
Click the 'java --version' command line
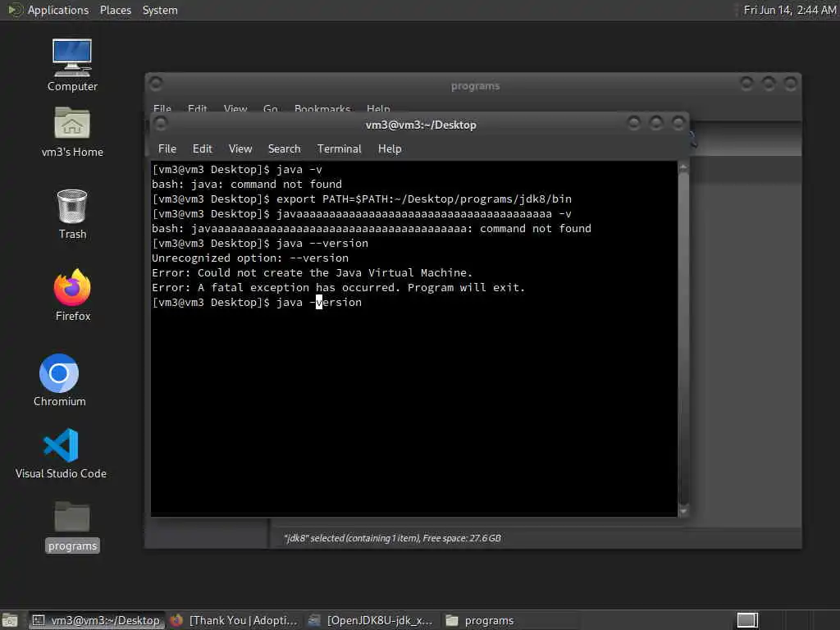coord(260,243)
